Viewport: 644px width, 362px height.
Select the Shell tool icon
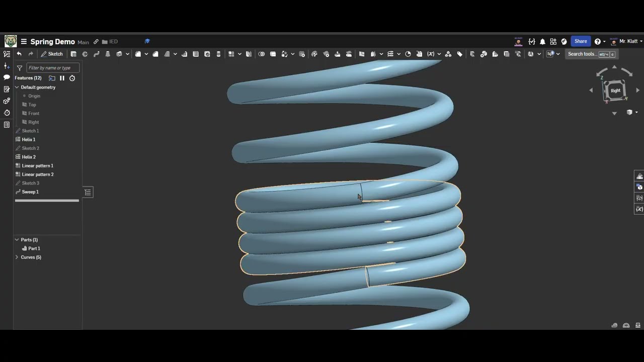[x=196, y=54]
